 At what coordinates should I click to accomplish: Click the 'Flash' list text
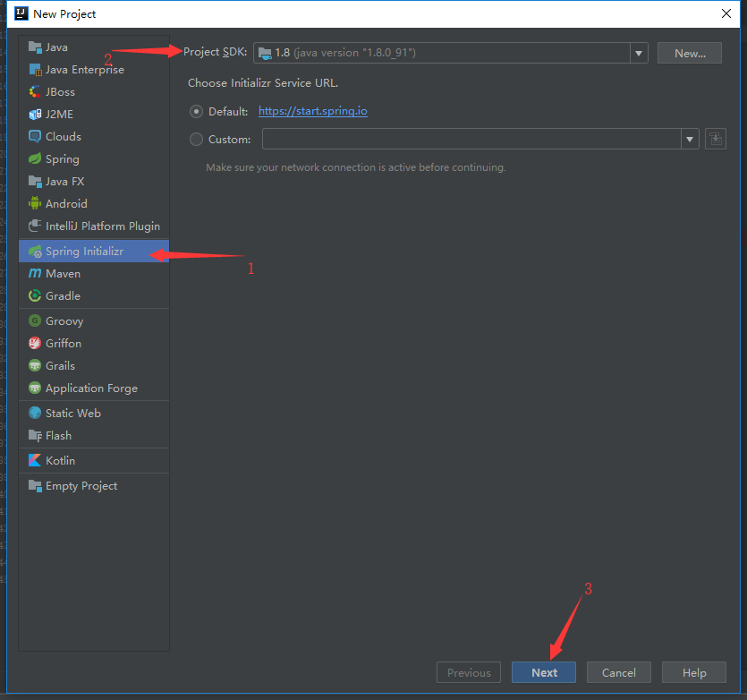(x=58, y=435)
